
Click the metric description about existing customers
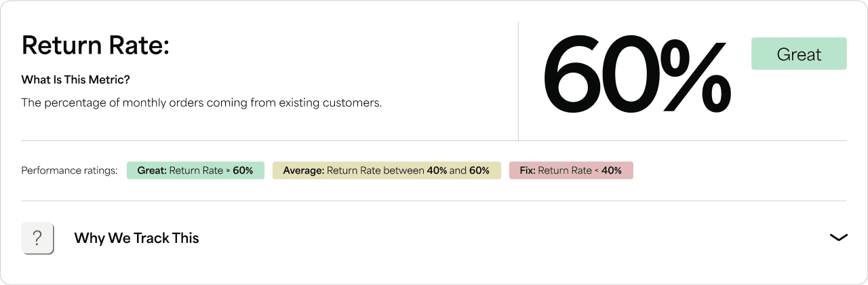[x=201, y=103]
